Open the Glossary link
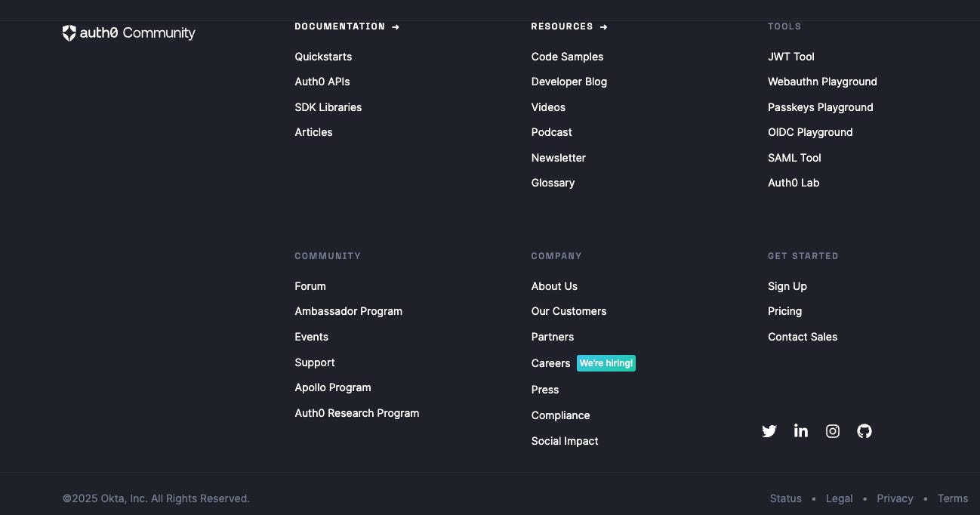Screen dimensions: 980x515 pyautogui.click(x=553, y=183)
